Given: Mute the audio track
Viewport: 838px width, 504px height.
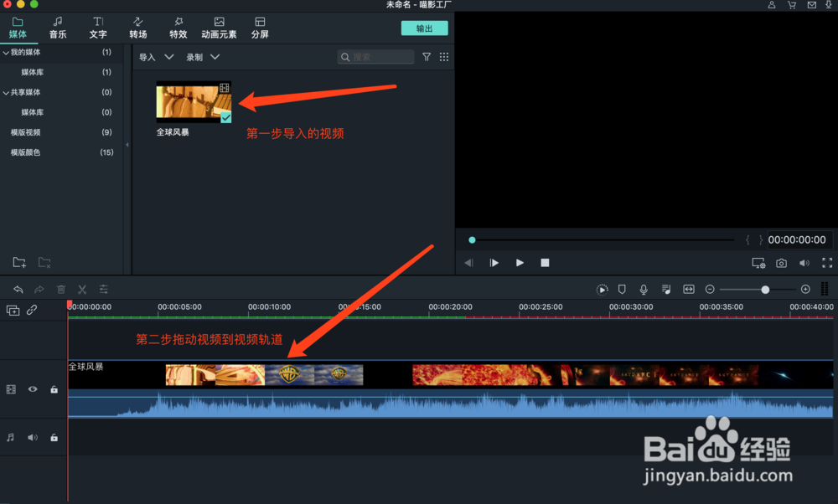Looking at the screenshot, I should (33, 437).
